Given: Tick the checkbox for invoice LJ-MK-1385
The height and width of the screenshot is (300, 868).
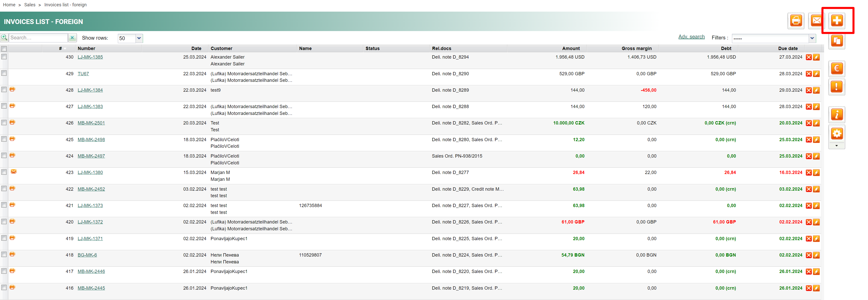Looking at the screenshot, I should [x=4, y=57].
